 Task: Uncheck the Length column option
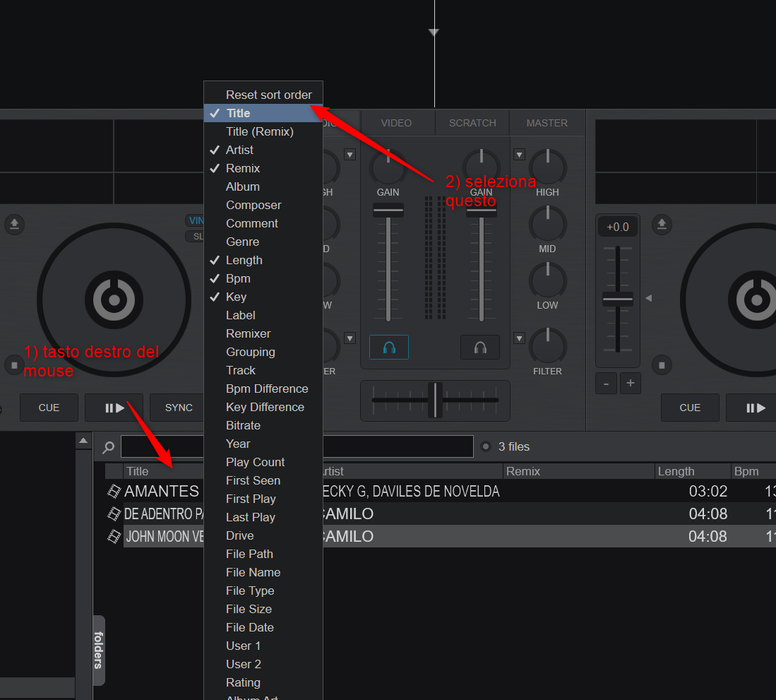click(263, 260)
